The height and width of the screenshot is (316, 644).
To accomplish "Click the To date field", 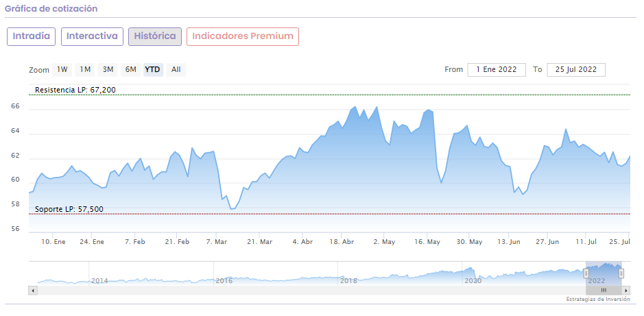I will point(576,69).
